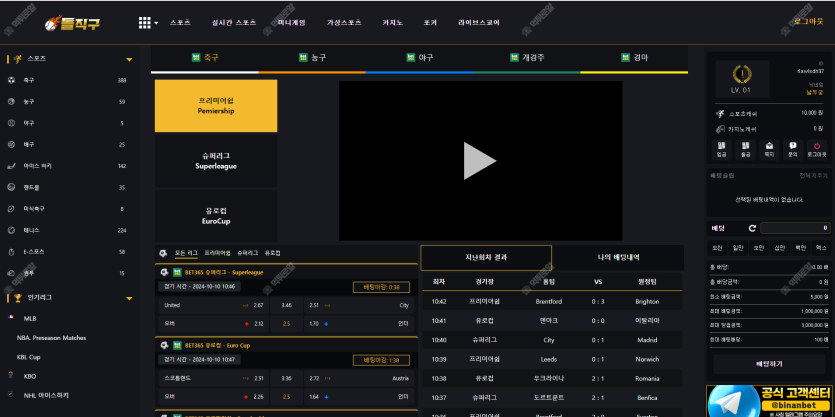
Task: Open the 쪽지 message icon
Action: [769, 147]
